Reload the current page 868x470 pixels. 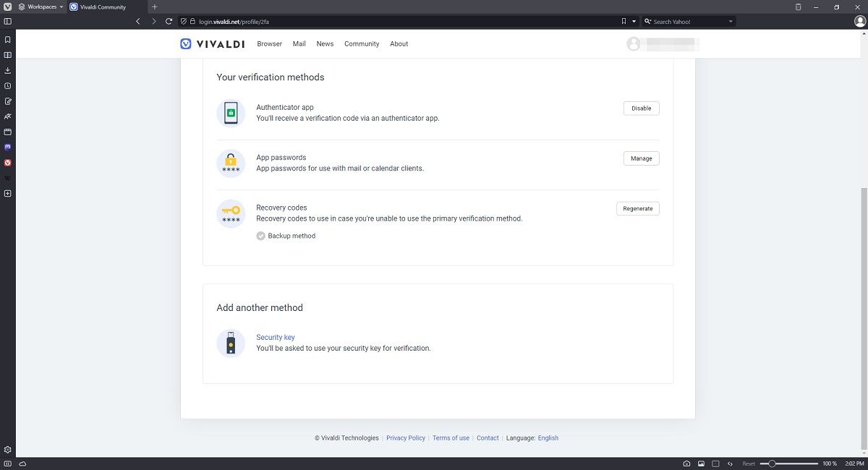169,22
